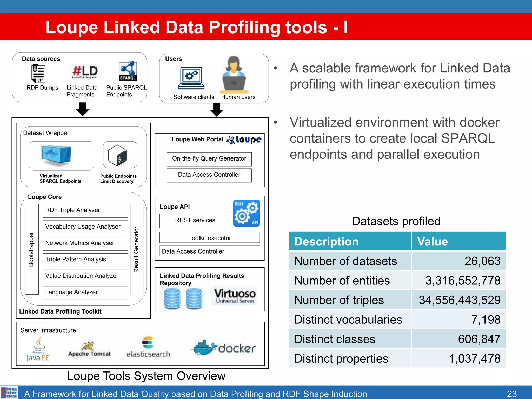Click the Human users woman at laptop icon

pos(234,75)
